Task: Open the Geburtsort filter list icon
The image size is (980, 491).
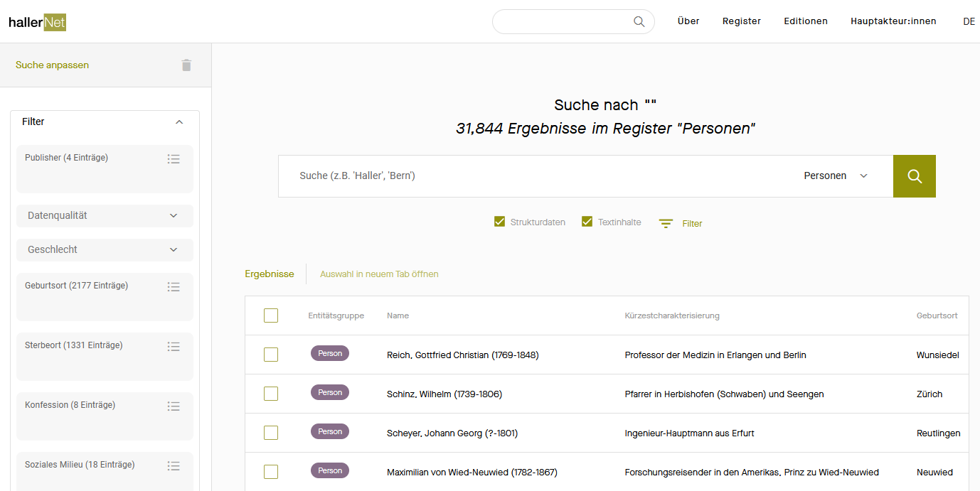Action: (174, 287)
